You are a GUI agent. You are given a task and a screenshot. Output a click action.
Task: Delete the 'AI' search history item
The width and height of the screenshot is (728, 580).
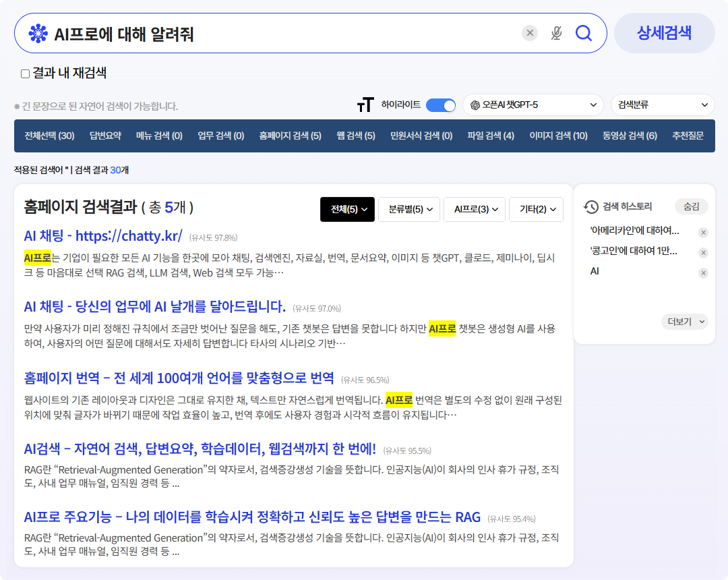[703, 273]
